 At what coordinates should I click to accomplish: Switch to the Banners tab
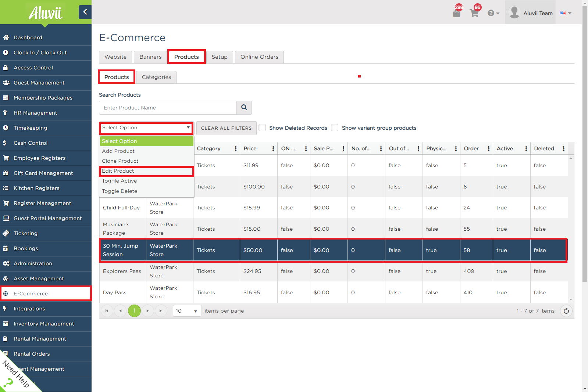pyautogui.click(x=150, y=57)
